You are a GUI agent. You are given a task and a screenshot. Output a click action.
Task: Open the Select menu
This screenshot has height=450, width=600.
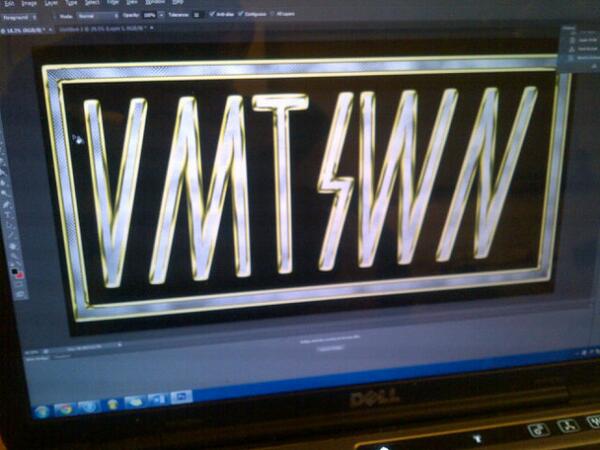92,3
